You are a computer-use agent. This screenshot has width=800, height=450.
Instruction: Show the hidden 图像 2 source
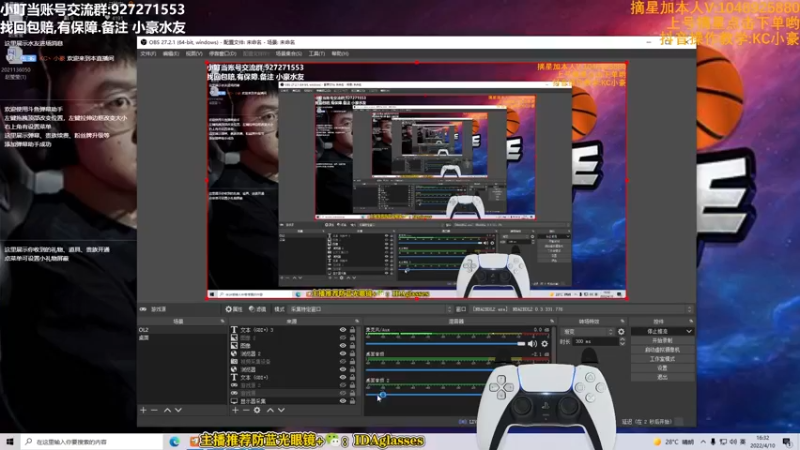(343, 338)
